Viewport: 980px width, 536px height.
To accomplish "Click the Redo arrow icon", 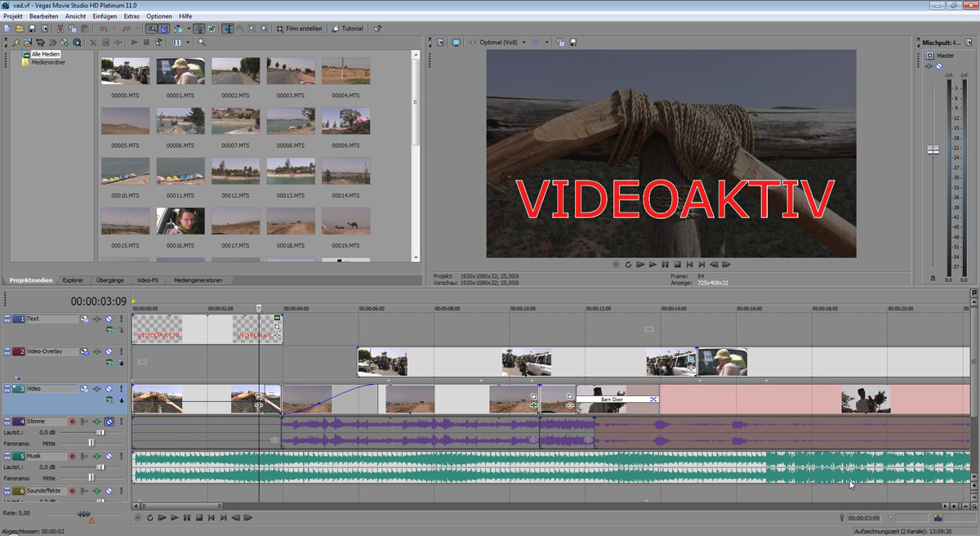I will (x=126, y=29).
